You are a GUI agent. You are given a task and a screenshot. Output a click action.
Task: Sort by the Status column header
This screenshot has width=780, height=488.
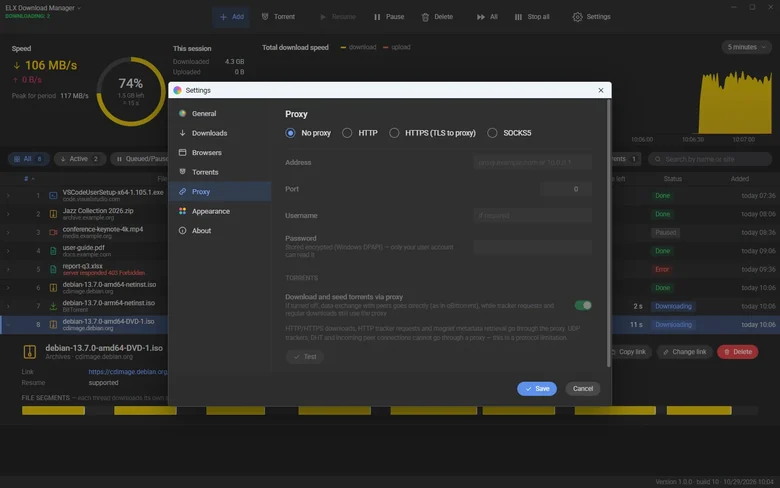point(673,179)
